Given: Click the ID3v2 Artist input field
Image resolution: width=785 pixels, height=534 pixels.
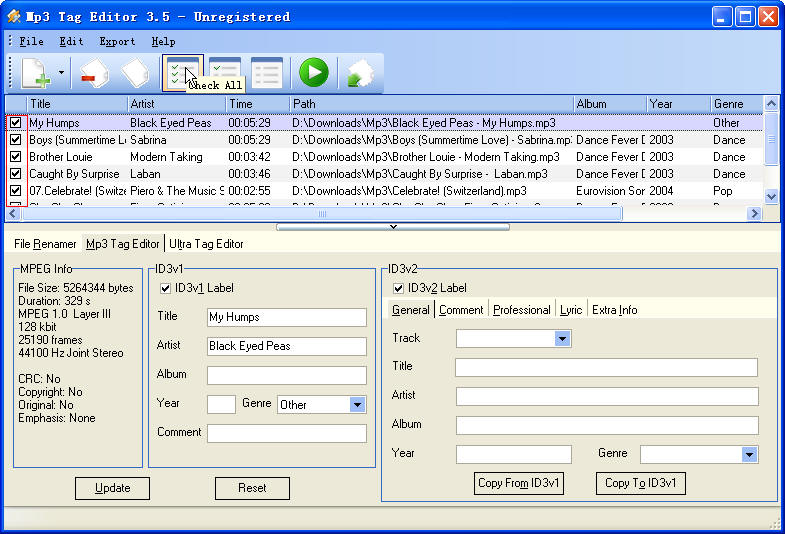Looking at the screenshot, I should (x=607, y=396).
